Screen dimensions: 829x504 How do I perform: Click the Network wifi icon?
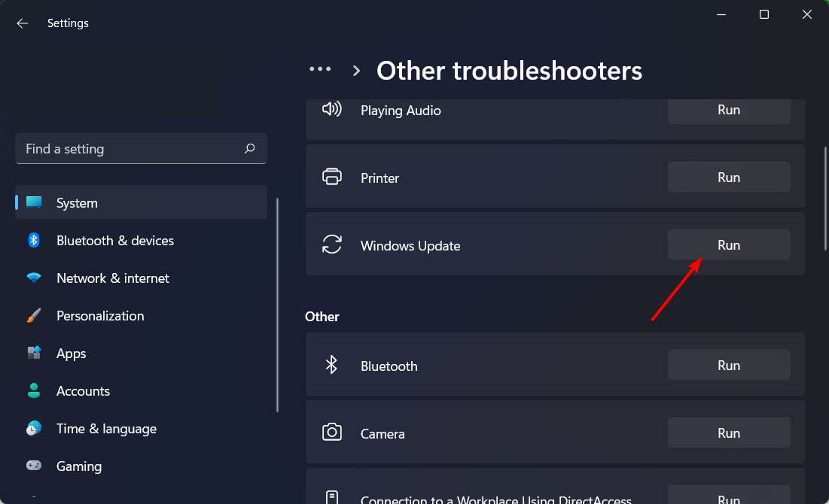pyautogui.click(x=34, y=278)
